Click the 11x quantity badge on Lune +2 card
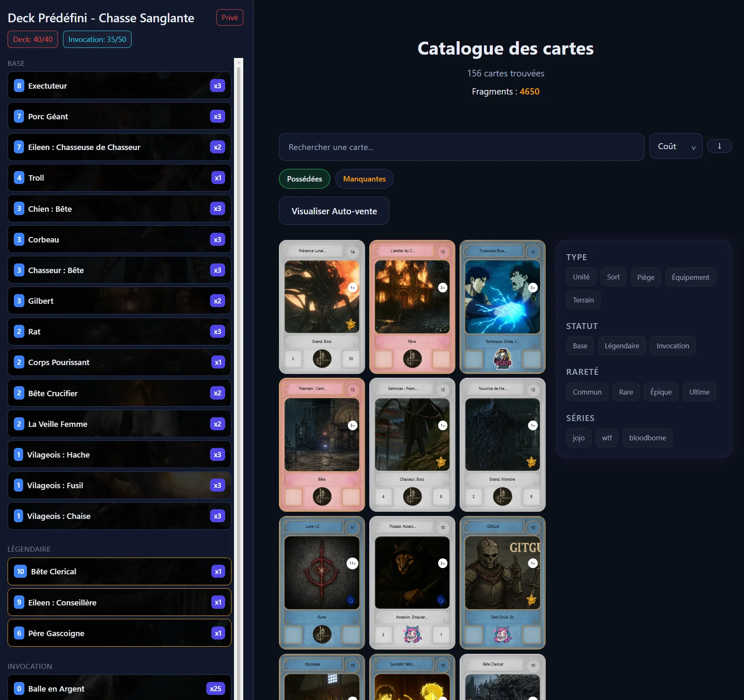This screenshot has width=744, height=700. pos(352,563)
